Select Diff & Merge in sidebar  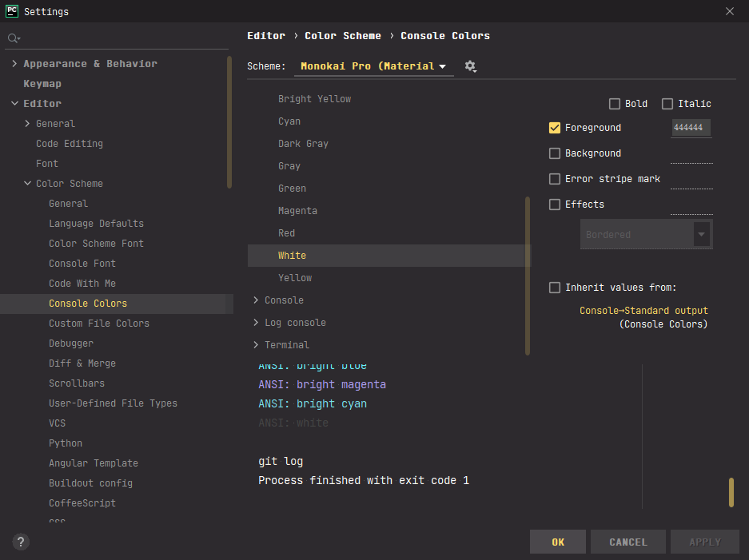click(82, 363)
